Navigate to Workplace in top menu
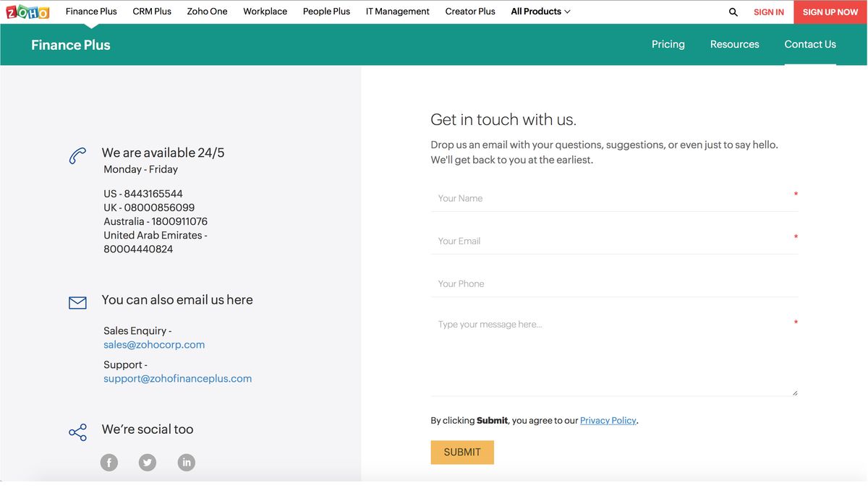The height and width of the screenshot is (488, 868). [x=265, y=11]
